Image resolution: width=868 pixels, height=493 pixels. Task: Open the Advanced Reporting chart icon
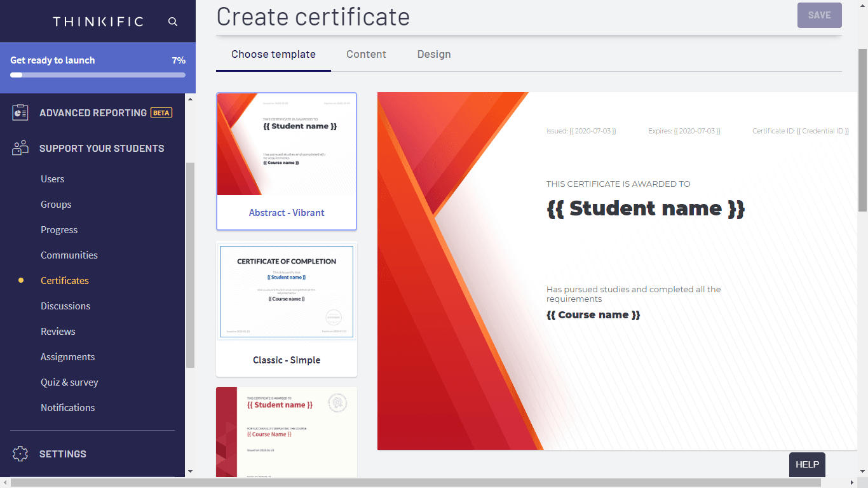pyautogui.click(x=20, y=112)
